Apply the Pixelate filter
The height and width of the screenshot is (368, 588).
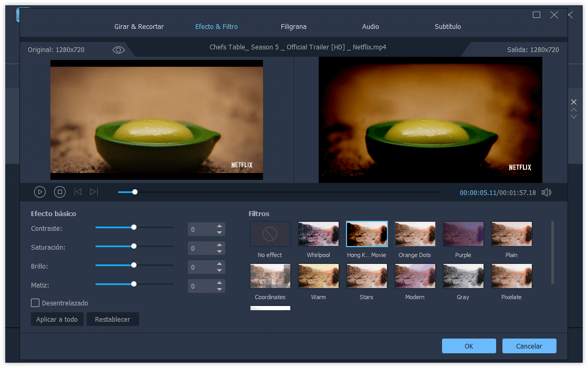pos(511,276)
